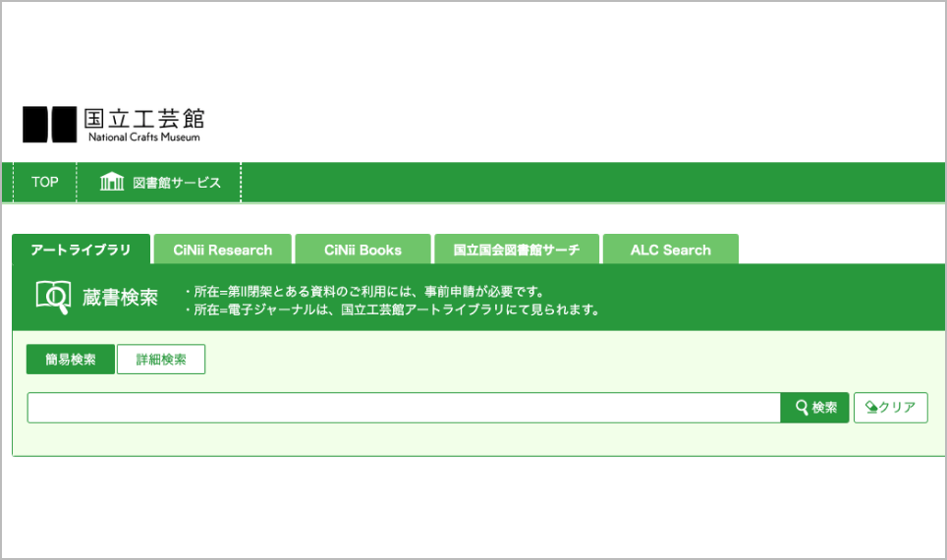Switch to the CiNii Research tab

click(x=222, y=250)
